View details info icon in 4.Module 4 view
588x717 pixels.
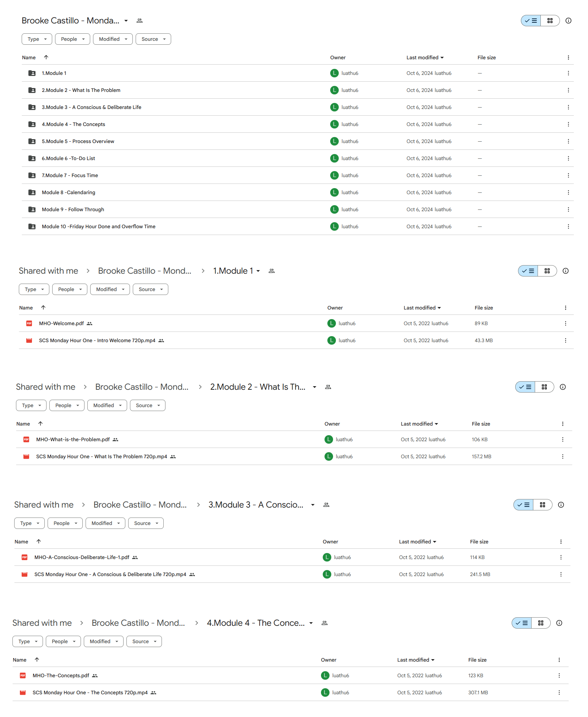click(x=559, y=623)
